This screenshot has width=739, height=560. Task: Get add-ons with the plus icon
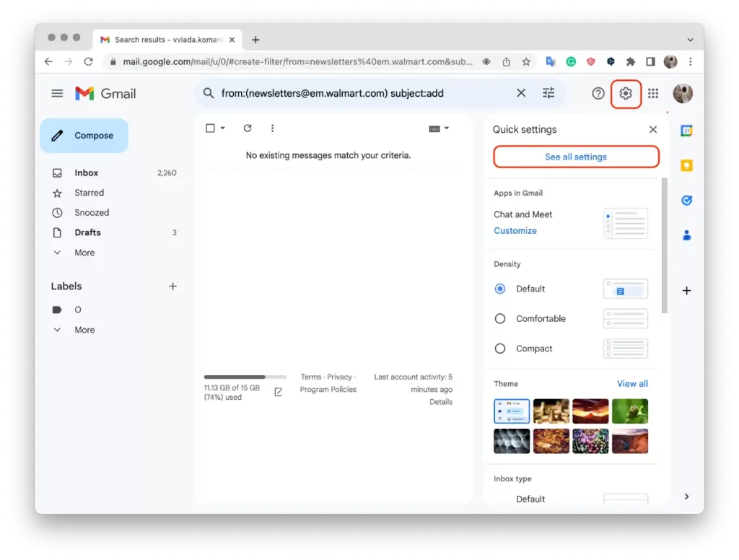point(686,290)
